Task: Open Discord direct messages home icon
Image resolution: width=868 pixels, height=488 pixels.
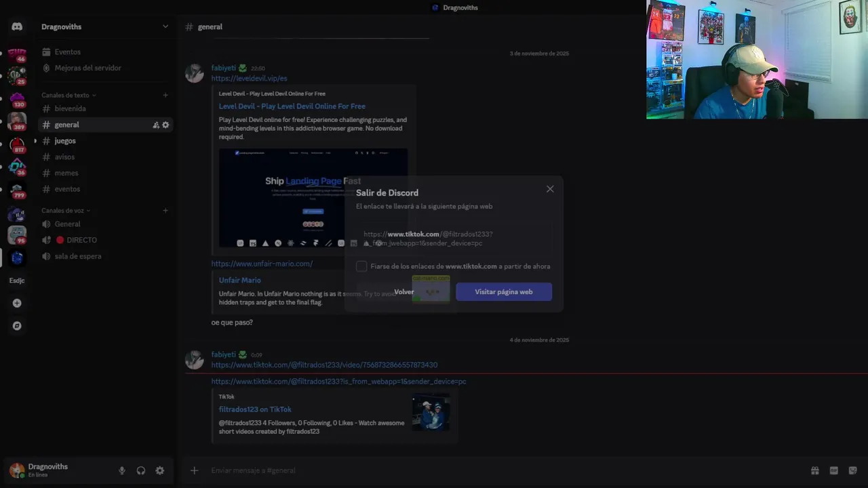Action: (x=17, y=26)
